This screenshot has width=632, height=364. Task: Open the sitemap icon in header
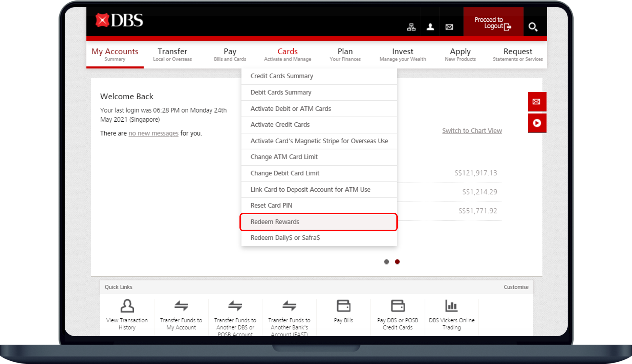(x=411, y=27)
